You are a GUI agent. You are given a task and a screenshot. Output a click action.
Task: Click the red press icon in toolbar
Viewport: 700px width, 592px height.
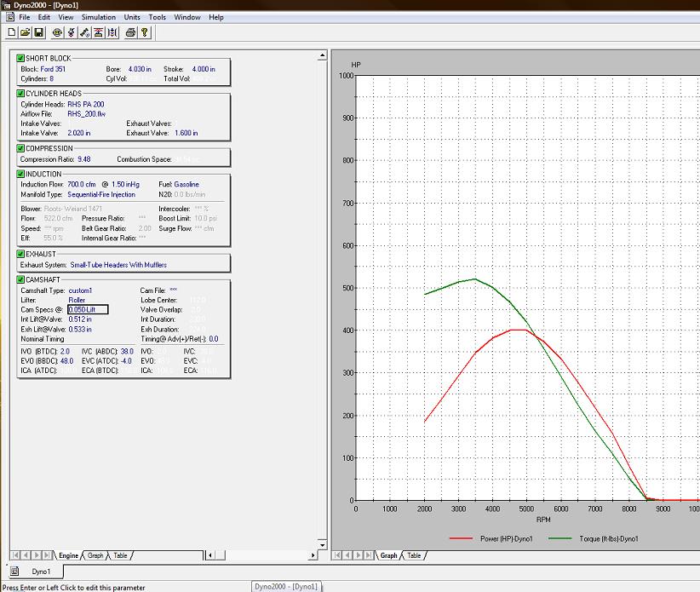[99, 32]
